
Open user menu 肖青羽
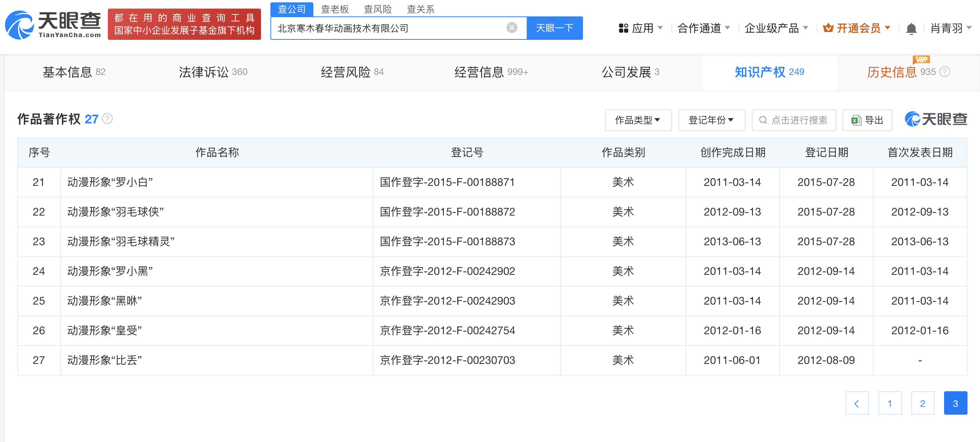click(951, 28)
